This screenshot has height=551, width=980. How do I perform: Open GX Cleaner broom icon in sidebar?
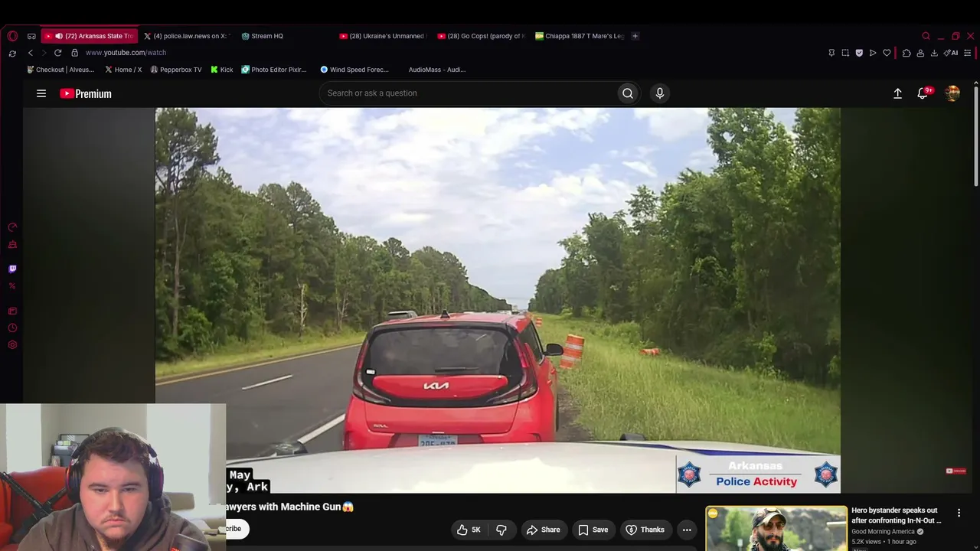12,245
